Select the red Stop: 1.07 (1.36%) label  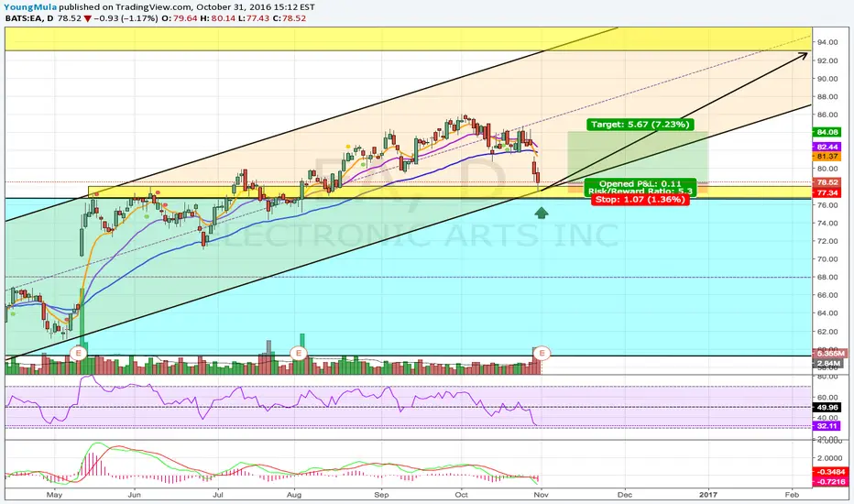pyautogui.click(x=639, y=200)
